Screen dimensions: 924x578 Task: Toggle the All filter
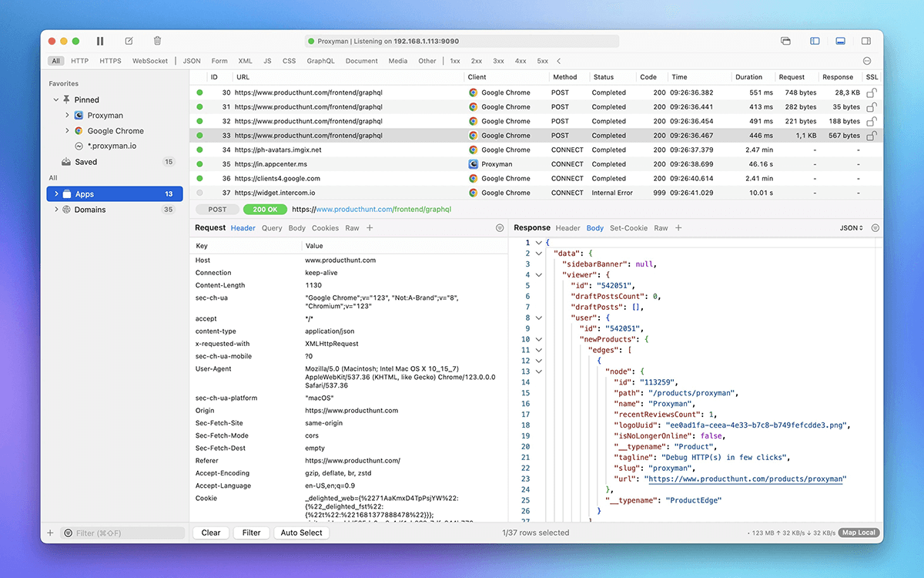pos(55,61)
